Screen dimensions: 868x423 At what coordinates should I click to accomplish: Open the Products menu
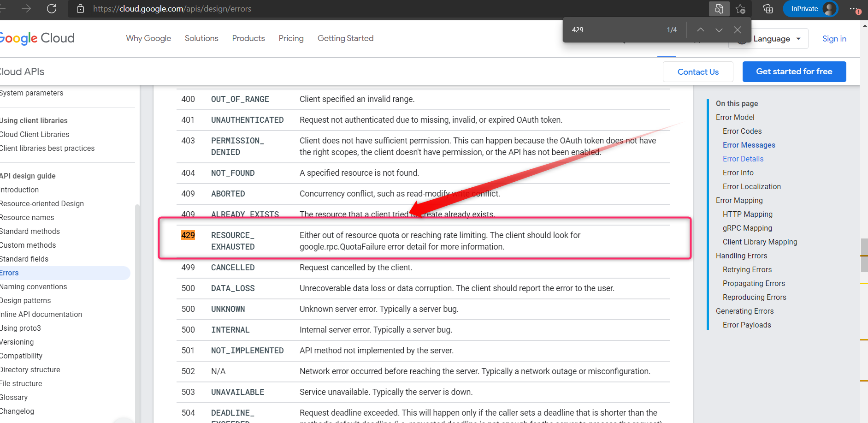click(248, 38)
